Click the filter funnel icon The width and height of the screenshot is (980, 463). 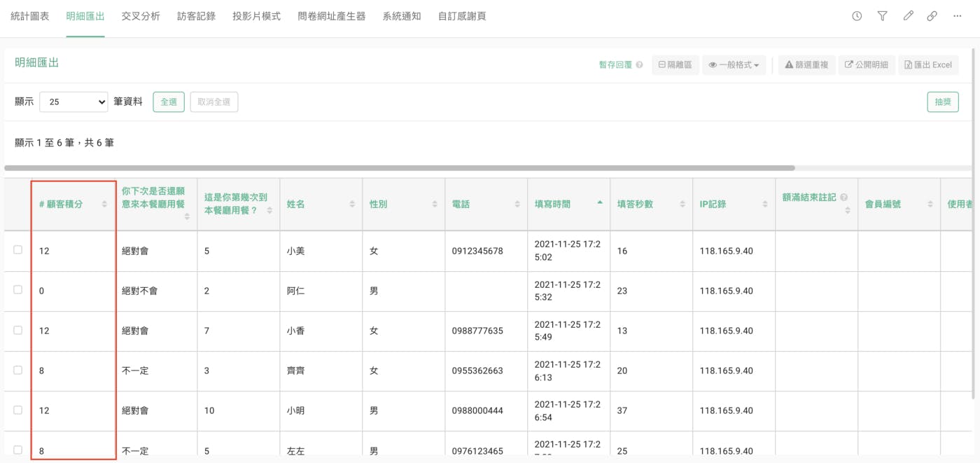click(882, 16)
